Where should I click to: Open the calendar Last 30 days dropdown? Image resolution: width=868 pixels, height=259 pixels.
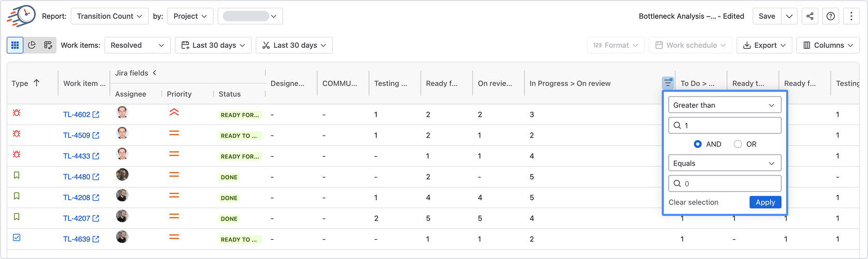(213, 45)
